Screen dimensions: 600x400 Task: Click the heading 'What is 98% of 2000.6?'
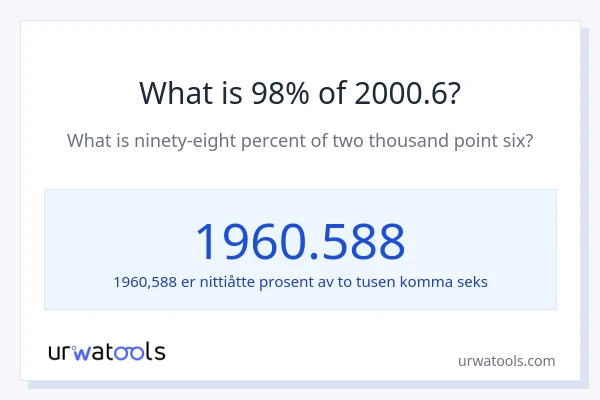pos(300,93)
